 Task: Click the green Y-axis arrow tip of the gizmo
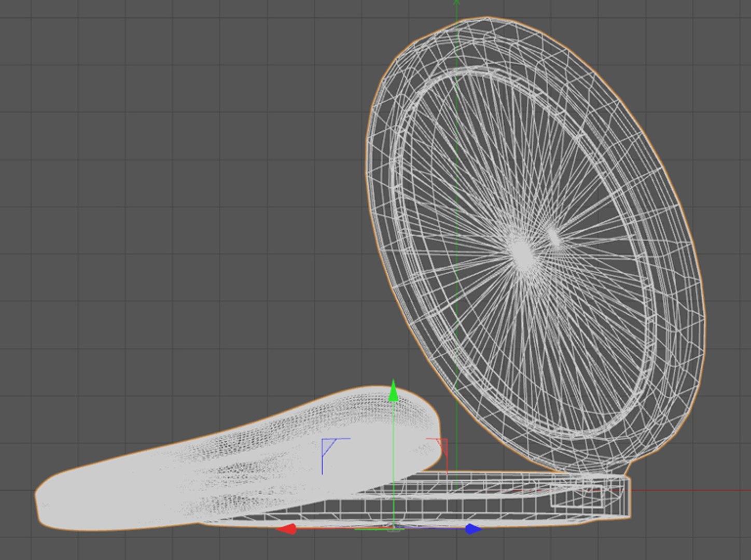pos(394,390)
